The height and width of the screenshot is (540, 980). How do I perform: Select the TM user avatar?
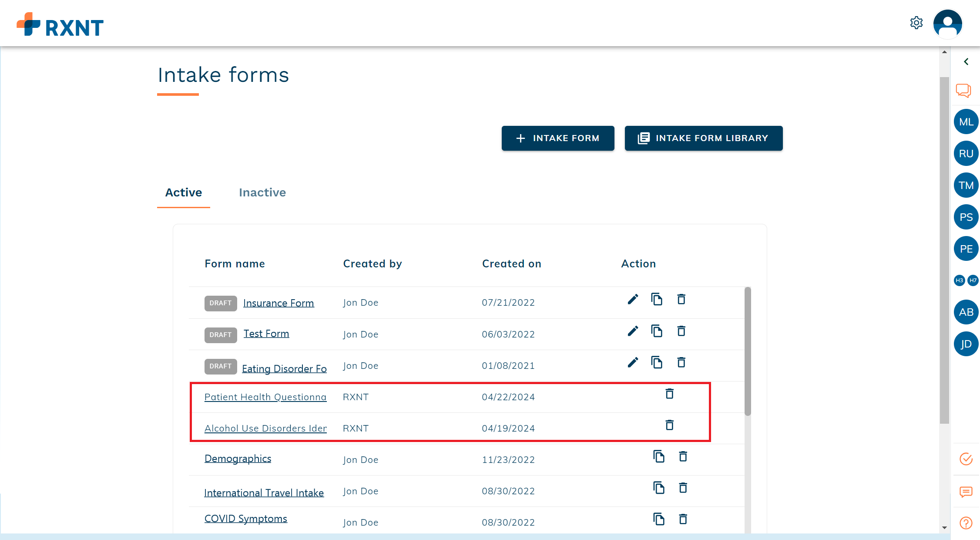[966, 185]
